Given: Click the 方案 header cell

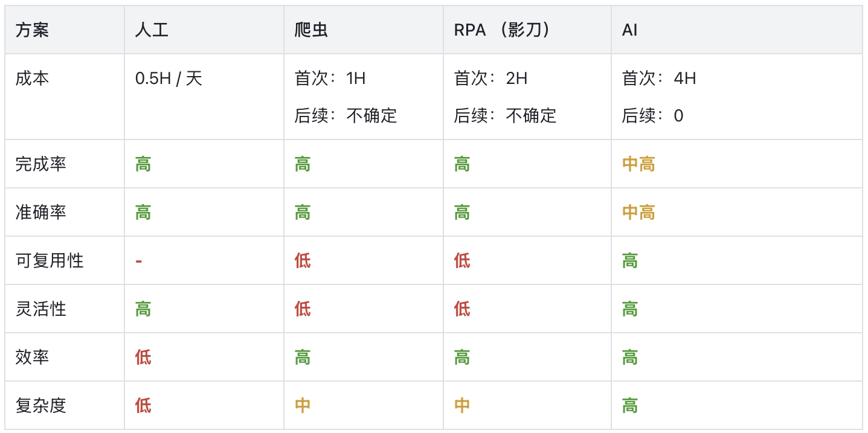Looking at the screenshot, I should [32, 30].
